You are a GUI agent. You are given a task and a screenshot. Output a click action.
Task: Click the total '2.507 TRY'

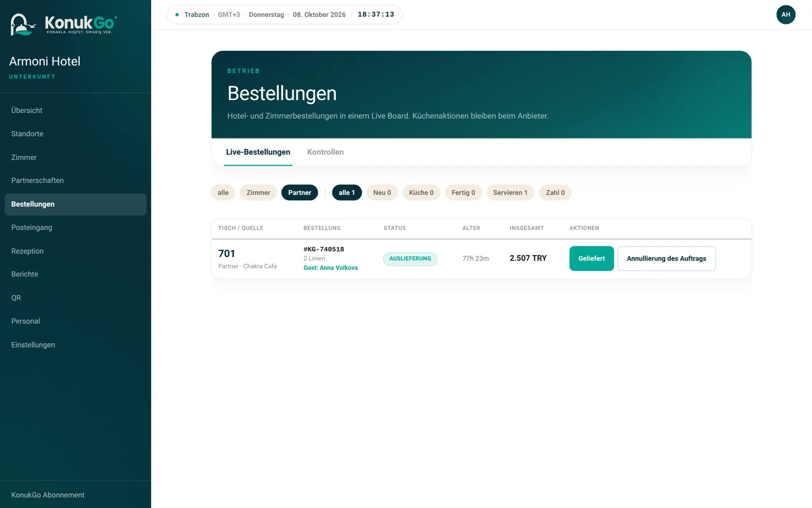[528, 258]
